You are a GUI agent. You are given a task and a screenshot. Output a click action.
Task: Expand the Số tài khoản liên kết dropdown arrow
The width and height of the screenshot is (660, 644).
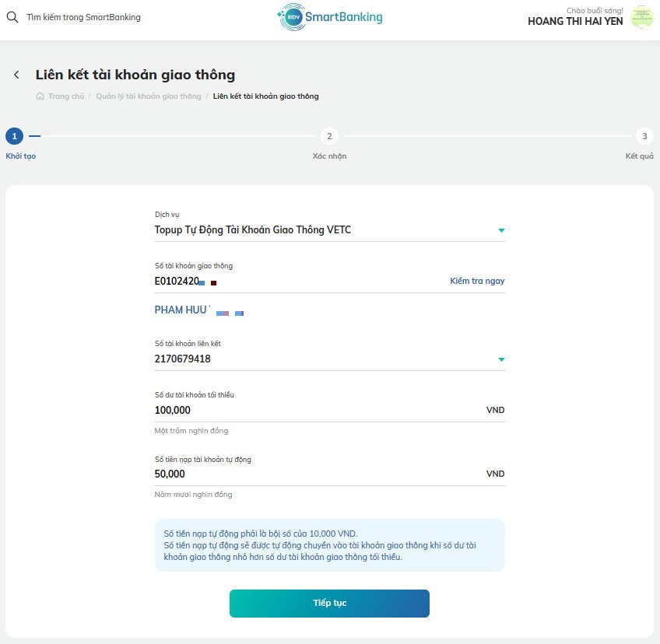click(x=501, y=359)
